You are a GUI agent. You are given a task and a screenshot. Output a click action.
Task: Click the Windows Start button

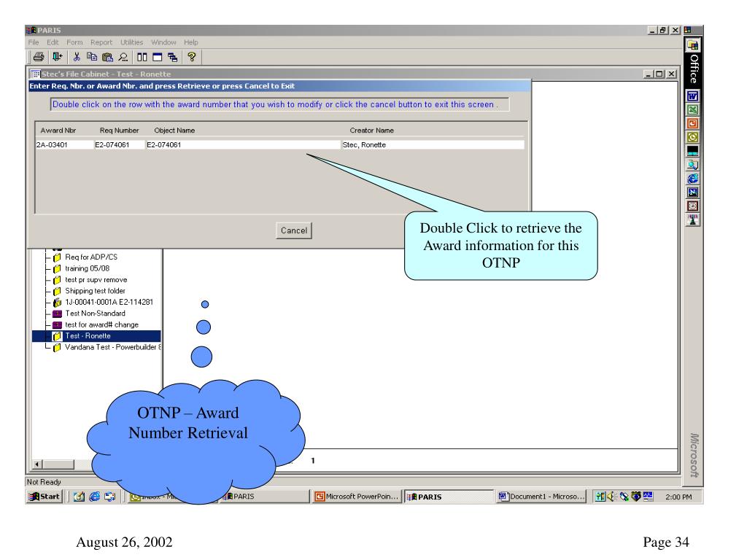[44, 497]
